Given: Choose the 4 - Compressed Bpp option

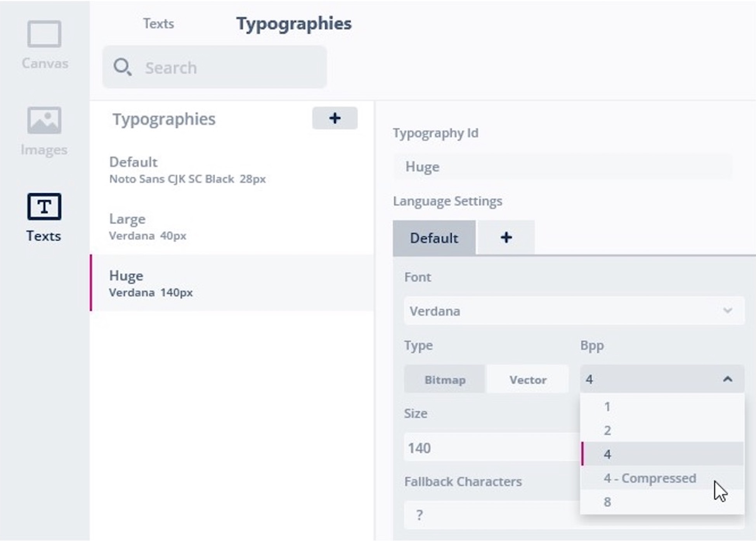Looking at the screenshot, I should click(650, 478).
